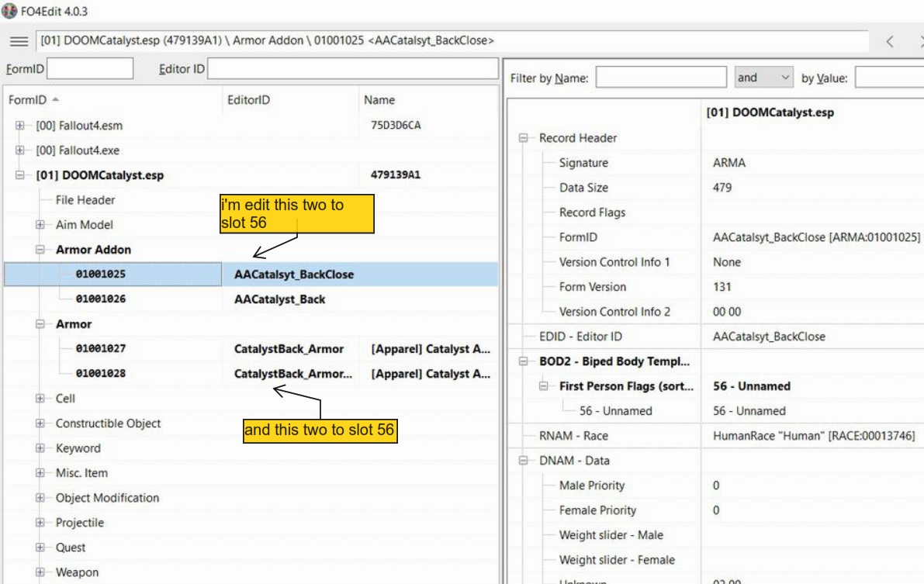
Task: Expand the Weapon group
Action: coord(40,572)
